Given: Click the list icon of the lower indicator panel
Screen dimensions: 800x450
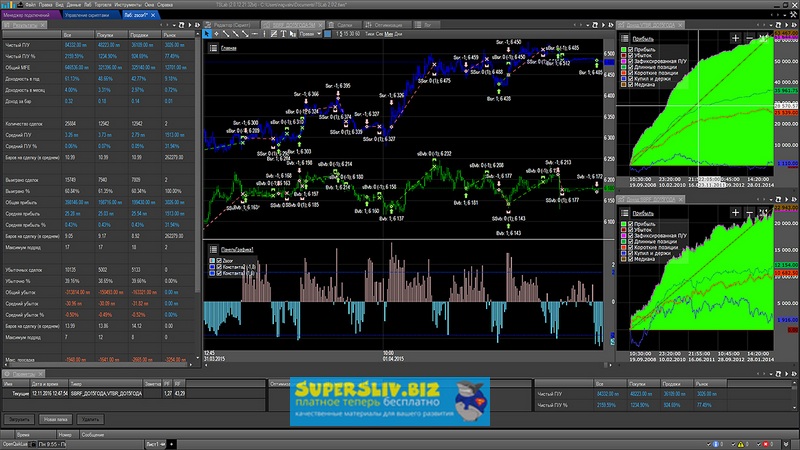Looking at the screenshot, I should 212,248.
